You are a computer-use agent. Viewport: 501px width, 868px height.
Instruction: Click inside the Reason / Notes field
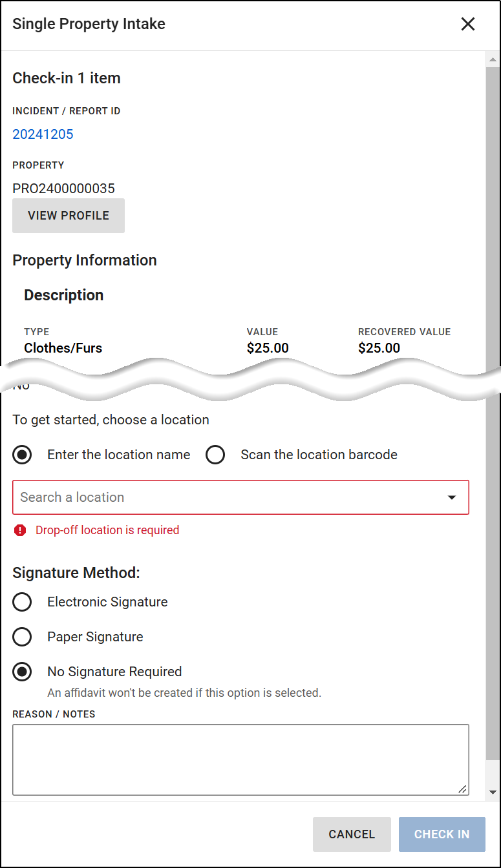coord(239,759)
